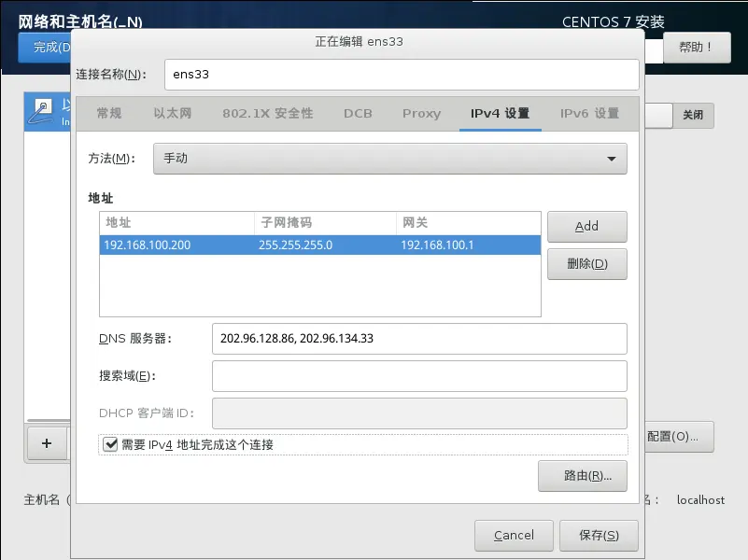The height and width of the screenshot is (560, 748).
Task: Click the 配置(O)... button behind the dialog
Action: tap(679, 436)
